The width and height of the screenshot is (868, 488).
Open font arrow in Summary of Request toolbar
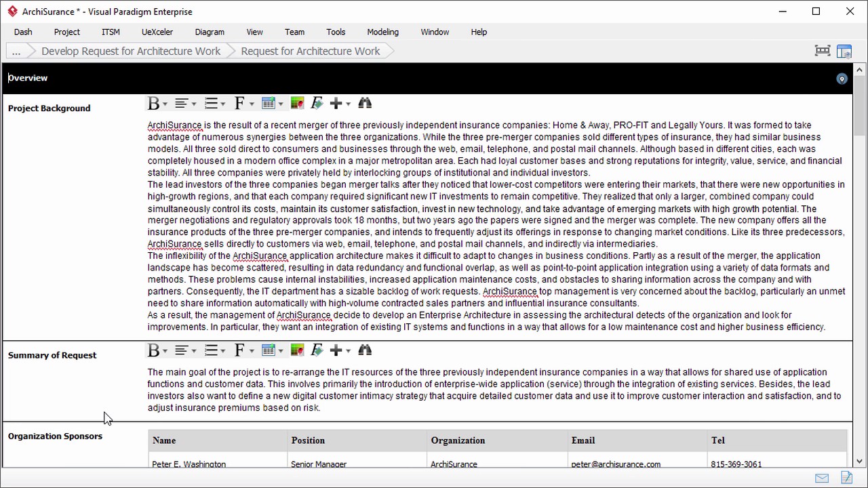pyautogui.click(x=252, y=351)
